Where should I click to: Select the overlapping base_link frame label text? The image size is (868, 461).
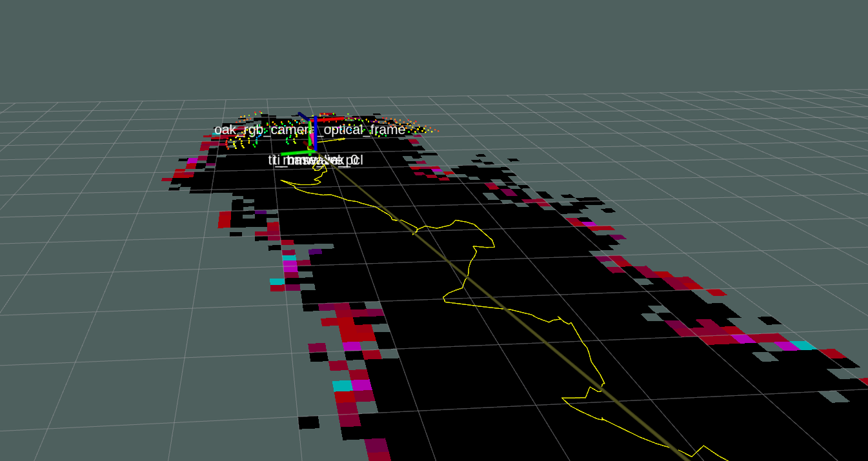[316, 160]
